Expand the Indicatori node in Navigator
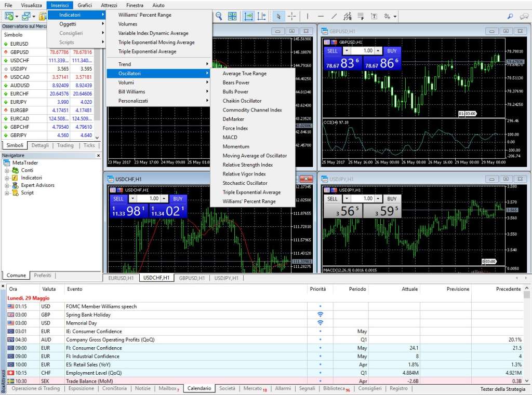This screenshot has height=395, width=532. click(7, 178)
